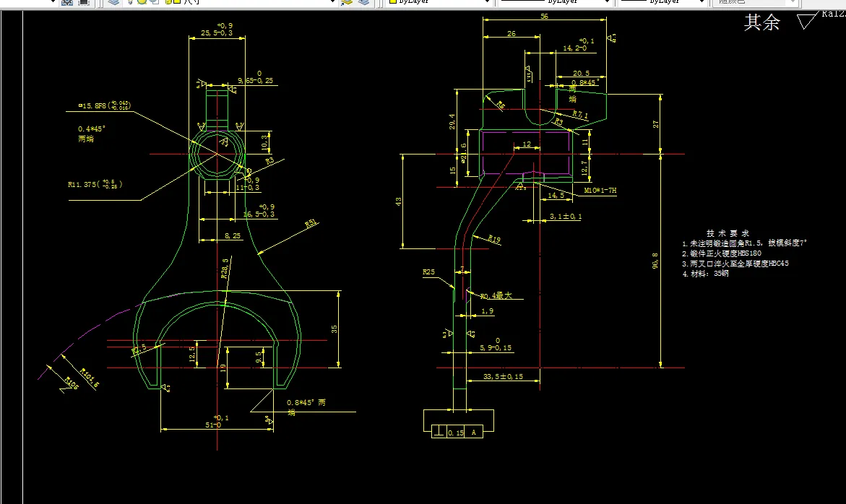
Task: Click the Layer Previous icon
Action: click(x=363, y=2)
